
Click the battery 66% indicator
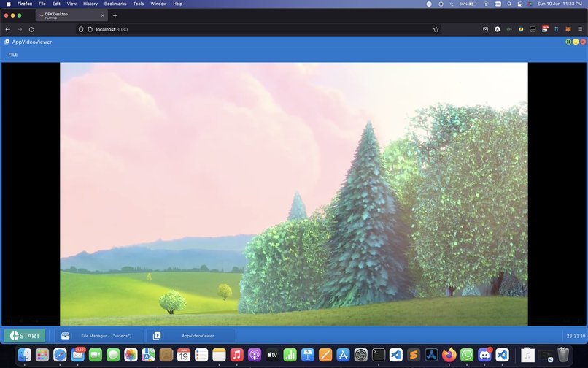click(468, 4)
